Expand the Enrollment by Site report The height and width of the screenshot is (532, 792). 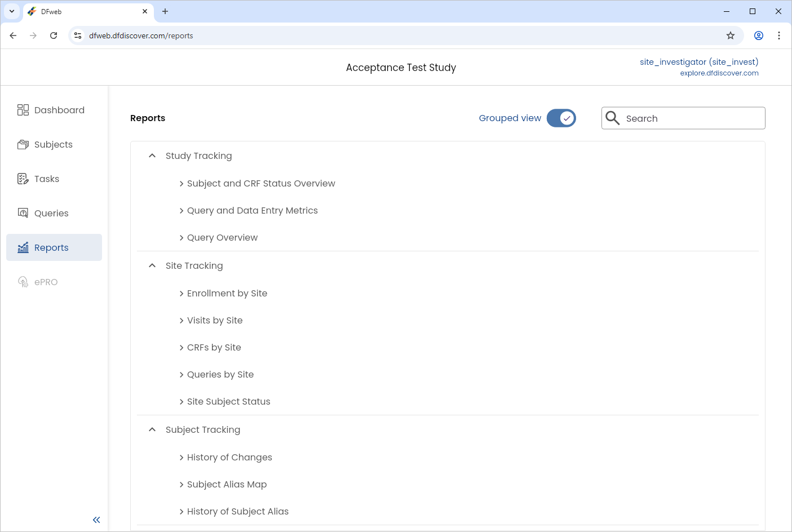[x=223, y=293]
